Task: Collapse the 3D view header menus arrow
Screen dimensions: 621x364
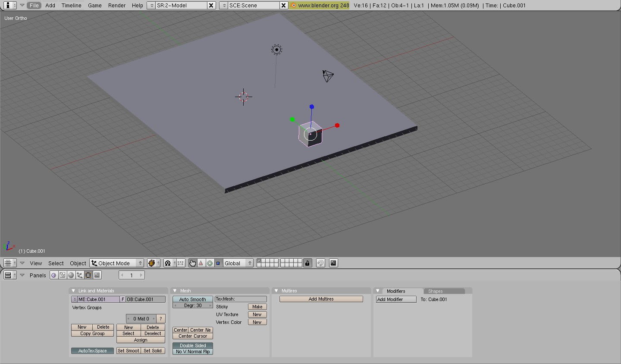Action: coord(22,263)
